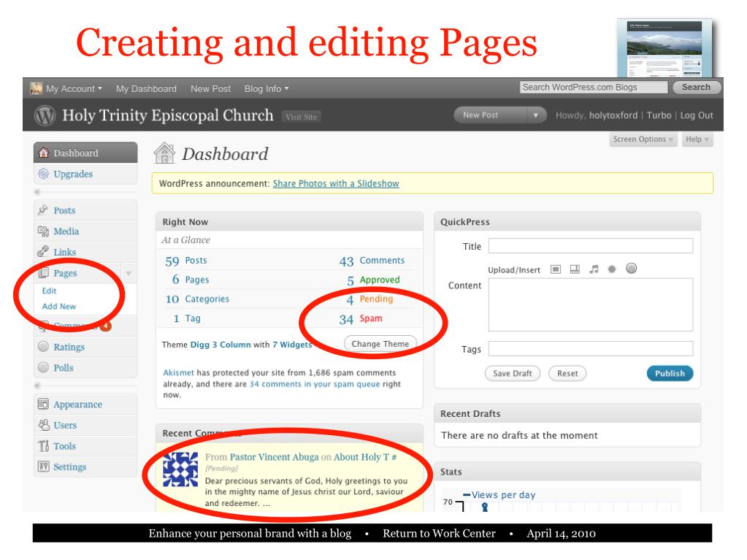Click Add an Image icon in QuickPress
This screenshot has height=560, width=747.
click(x=556, y=269)
